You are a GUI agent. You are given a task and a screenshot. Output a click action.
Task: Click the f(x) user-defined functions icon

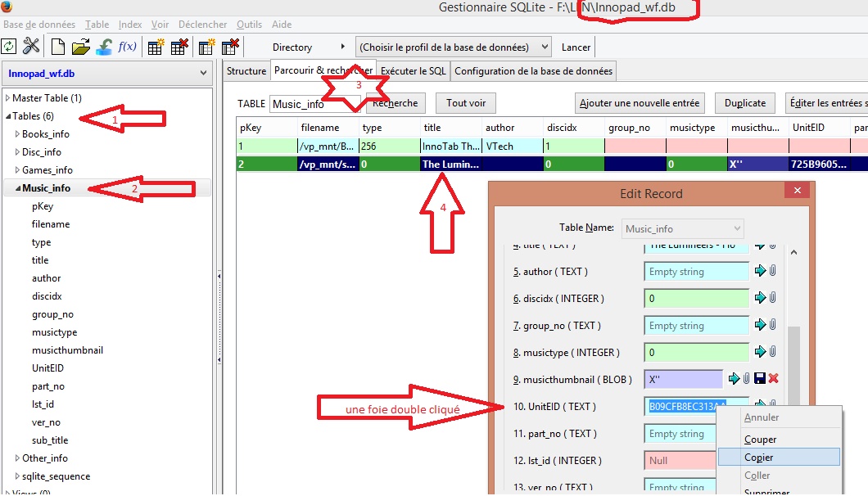point(127,47)
